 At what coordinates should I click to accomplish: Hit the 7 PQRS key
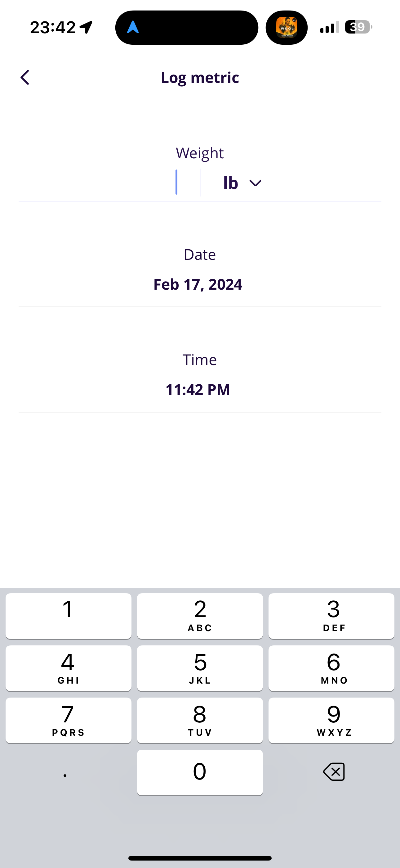(68, 721)
